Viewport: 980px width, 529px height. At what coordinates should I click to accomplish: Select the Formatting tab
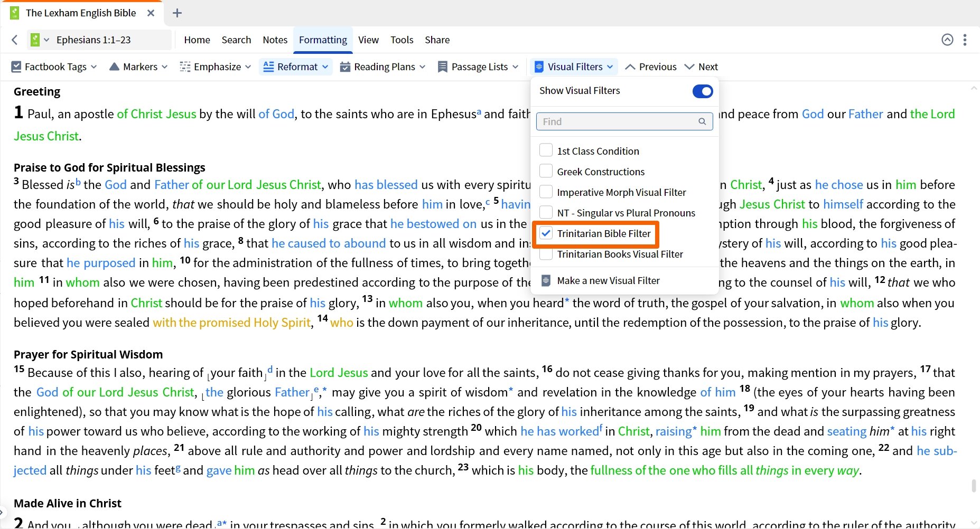coord(323,40)
